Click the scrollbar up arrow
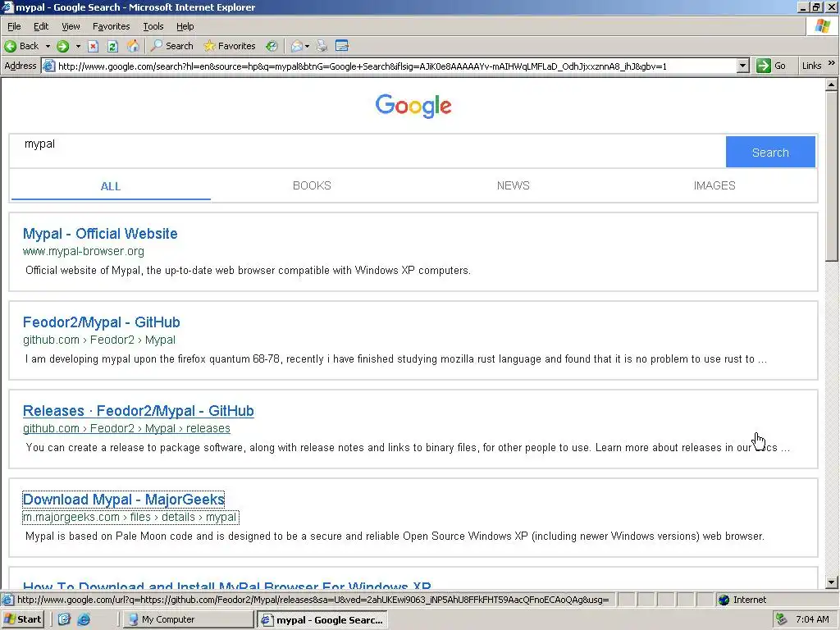Screen dimensions: 840x630 click(x=831, y=84)
